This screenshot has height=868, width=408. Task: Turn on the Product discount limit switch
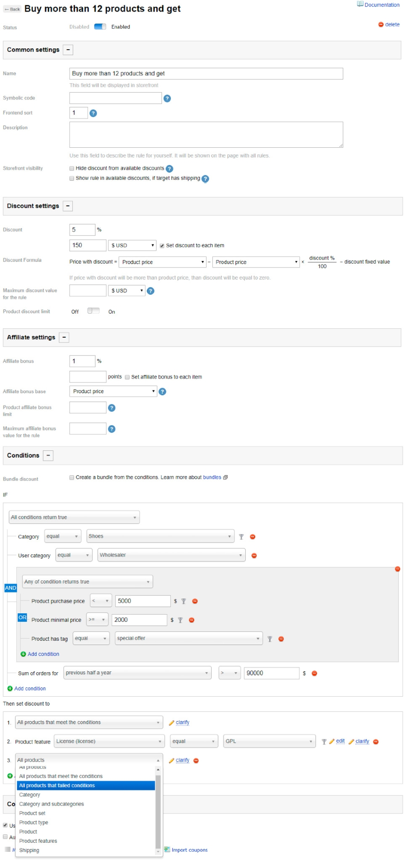[93, 312]
